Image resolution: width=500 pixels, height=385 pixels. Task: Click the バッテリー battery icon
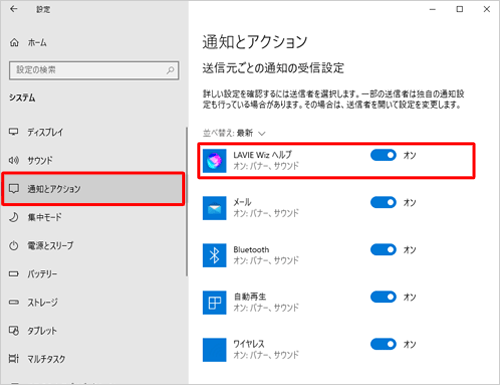(14, 274)
